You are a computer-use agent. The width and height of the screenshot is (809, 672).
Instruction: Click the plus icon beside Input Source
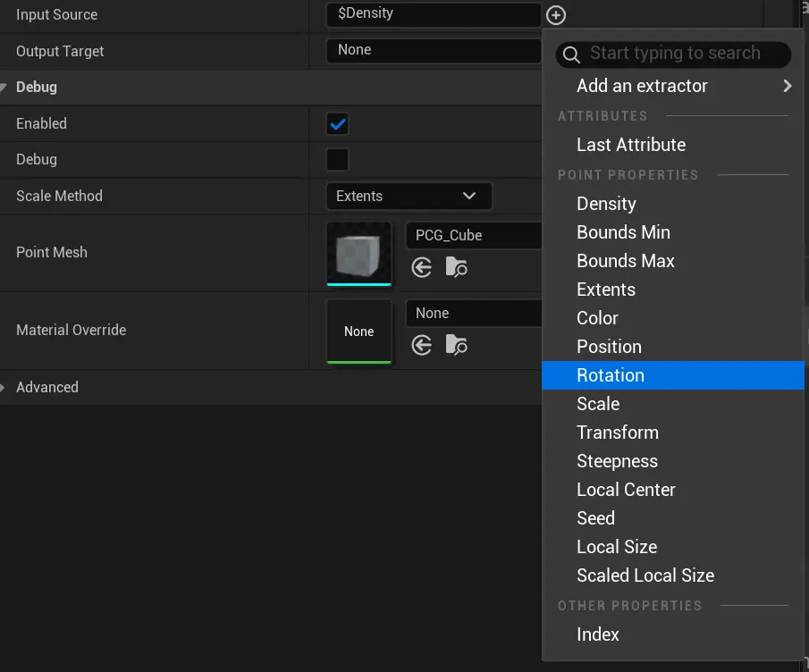click(x=556, y=15)
